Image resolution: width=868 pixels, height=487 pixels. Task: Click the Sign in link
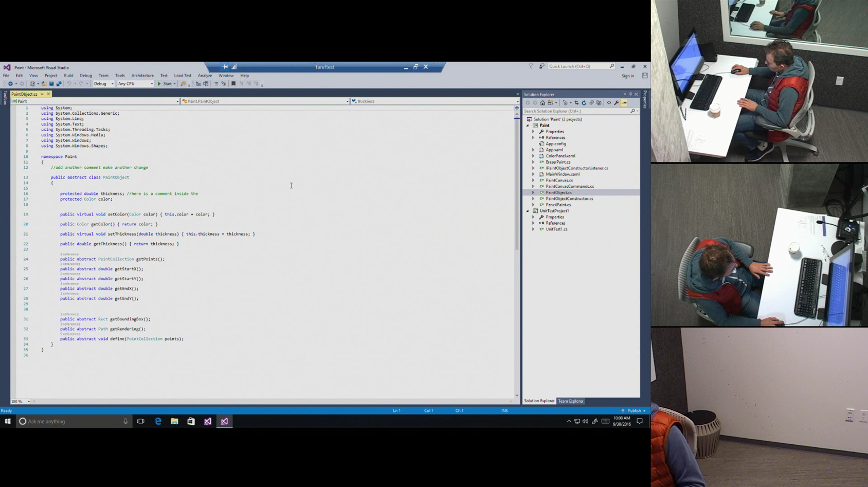(x=627, y=76)
